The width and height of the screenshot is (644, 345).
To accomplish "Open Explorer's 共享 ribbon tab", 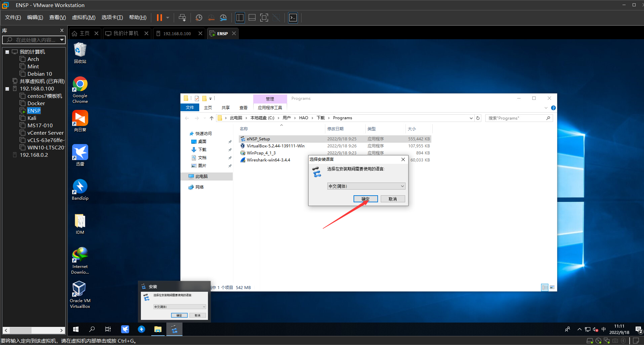I will (226, 108).
